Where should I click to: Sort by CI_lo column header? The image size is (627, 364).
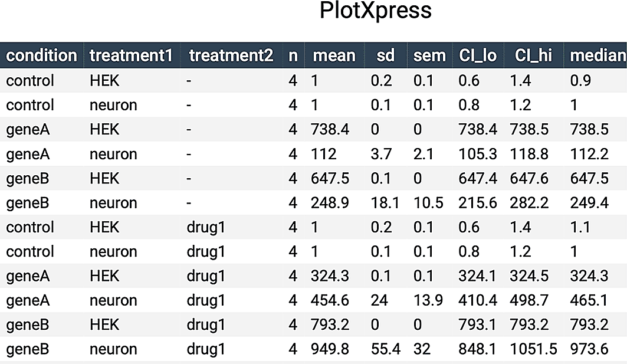pyautogui.click(x=478, y=55)
